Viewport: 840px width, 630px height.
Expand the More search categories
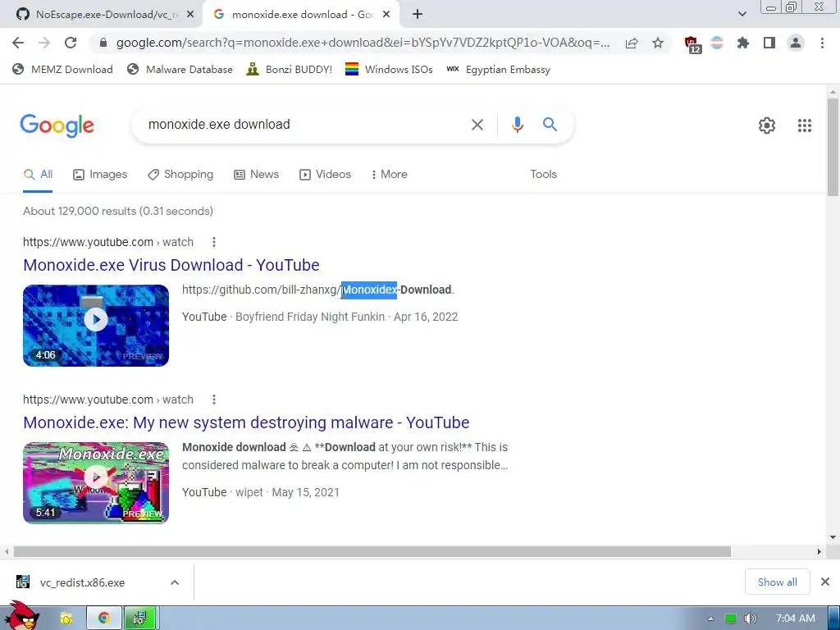pyautogui.click(x=390, y=175)
